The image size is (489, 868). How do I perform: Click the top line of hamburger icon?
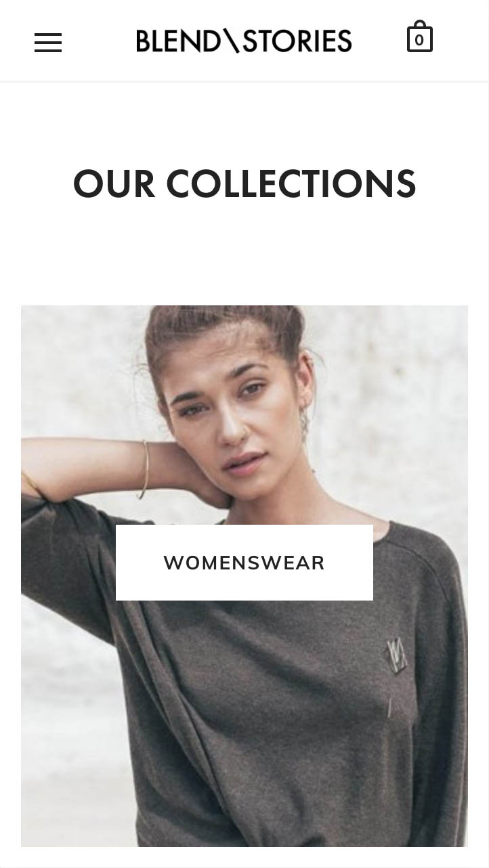[48, 34]
